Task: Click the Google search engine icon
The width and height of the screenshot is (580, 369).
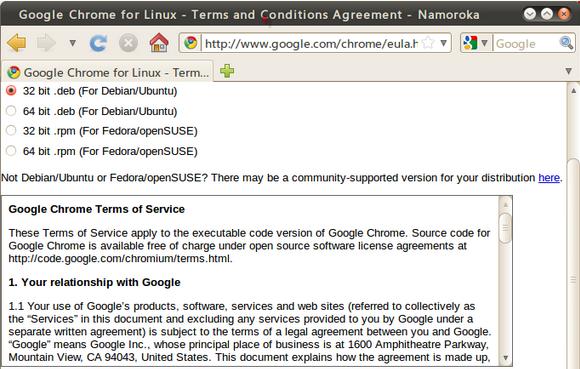Action: [470, 43]
